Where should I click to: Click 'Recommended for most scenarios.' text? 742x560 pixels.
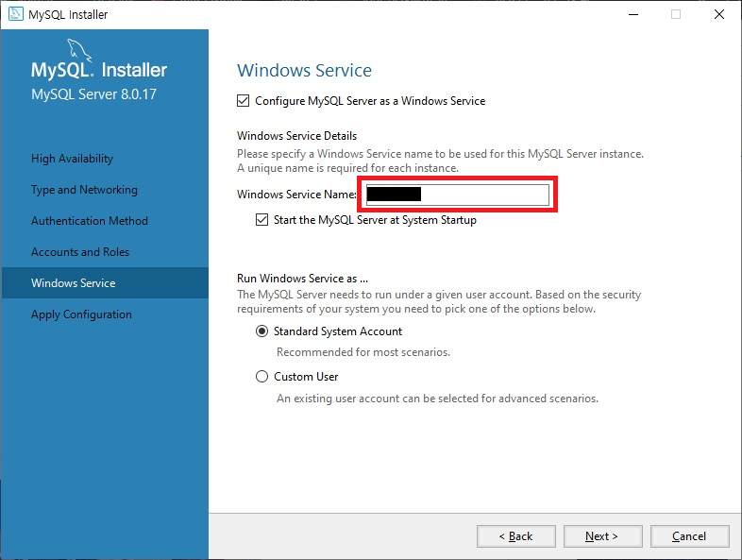click(x=363, y=352)
